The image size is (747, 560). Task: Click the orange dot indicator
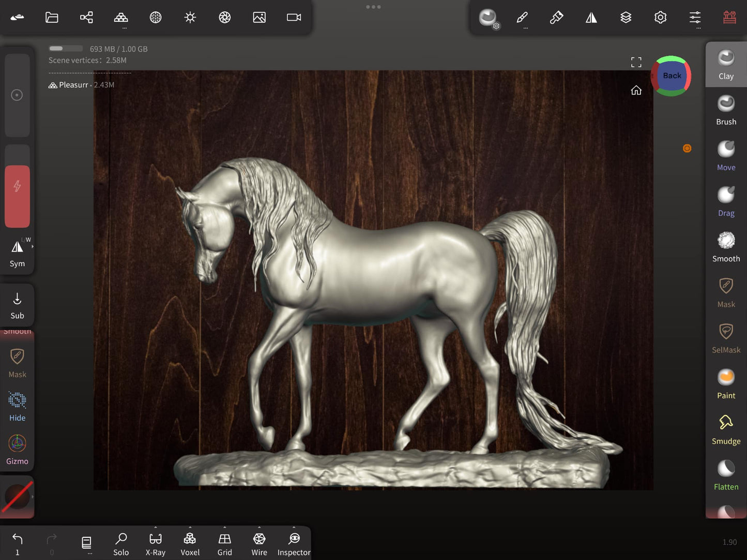pyautogui.click(x=687, y=148)
